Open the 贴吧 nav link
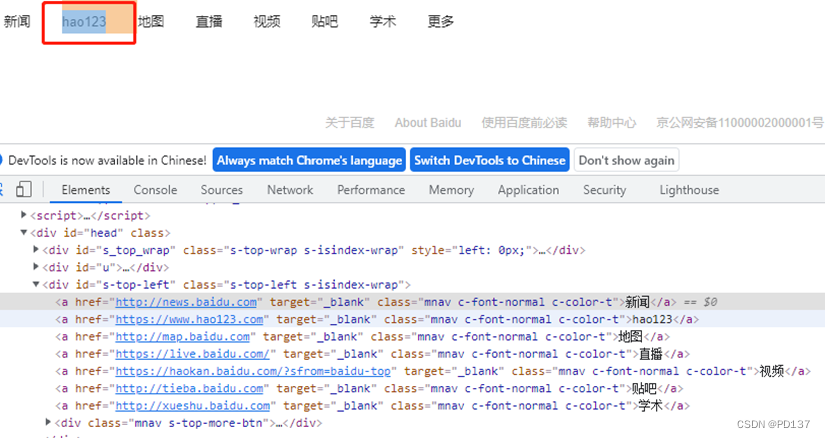Viewport: 825px width, 438px height. 325,22
